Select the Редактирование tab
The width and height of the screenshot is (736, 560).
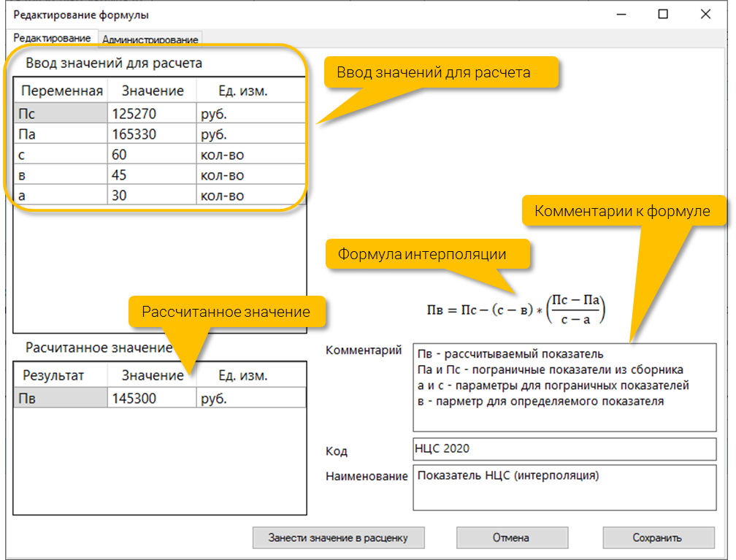52,38
